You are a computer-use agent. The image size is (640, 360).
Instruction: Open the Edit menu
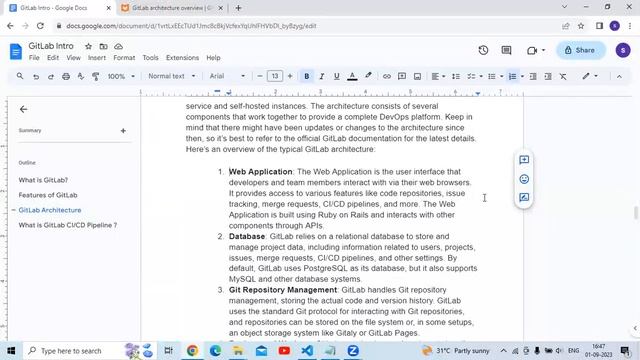click(53, 58)
